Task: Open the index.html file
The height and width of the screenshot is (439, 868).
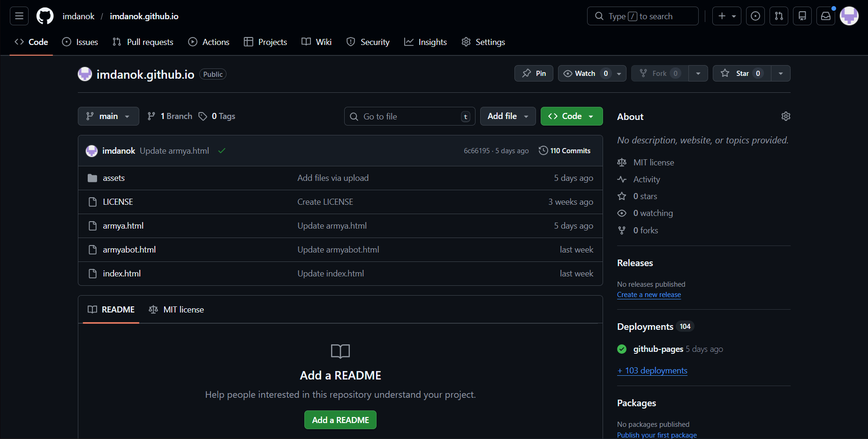Action: click(122, 274)
